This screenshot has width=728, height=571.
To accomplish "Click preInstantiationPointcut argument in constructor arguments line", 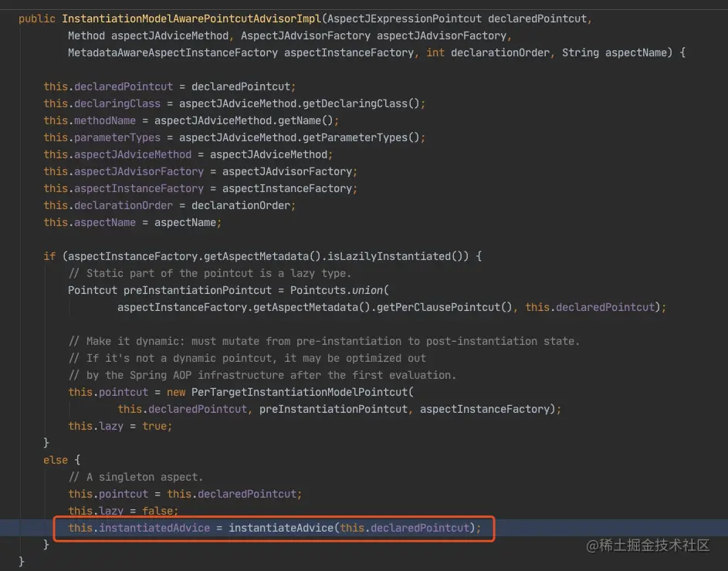I will [x=334, y=410].
